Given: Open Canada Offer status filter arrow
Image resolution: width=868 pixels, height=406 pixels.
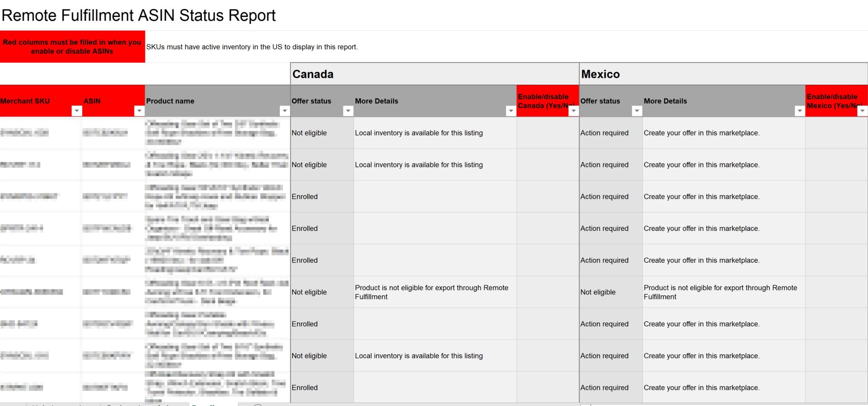Looking at the screenshot, I should click(348, 111).
